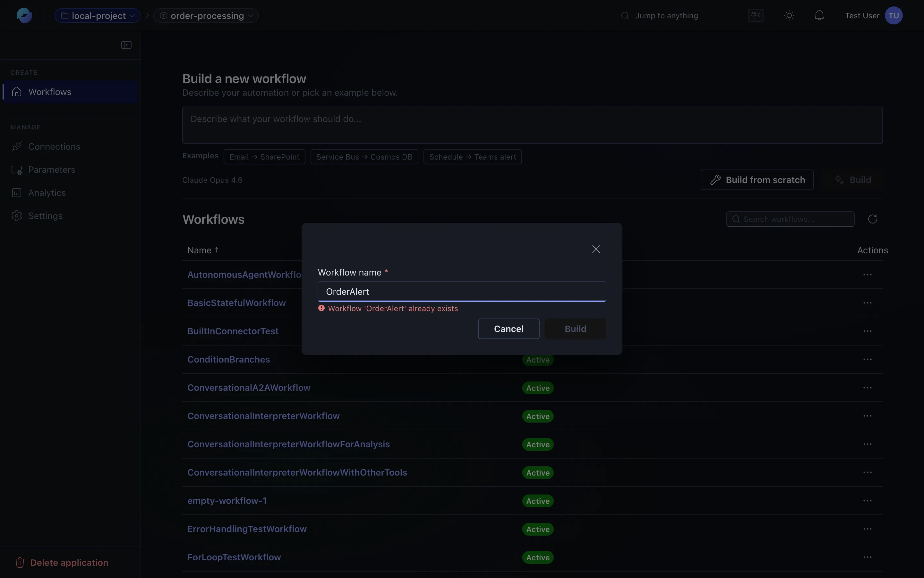
Task: Sort by the Name column header
Action: tap(203, 250)
